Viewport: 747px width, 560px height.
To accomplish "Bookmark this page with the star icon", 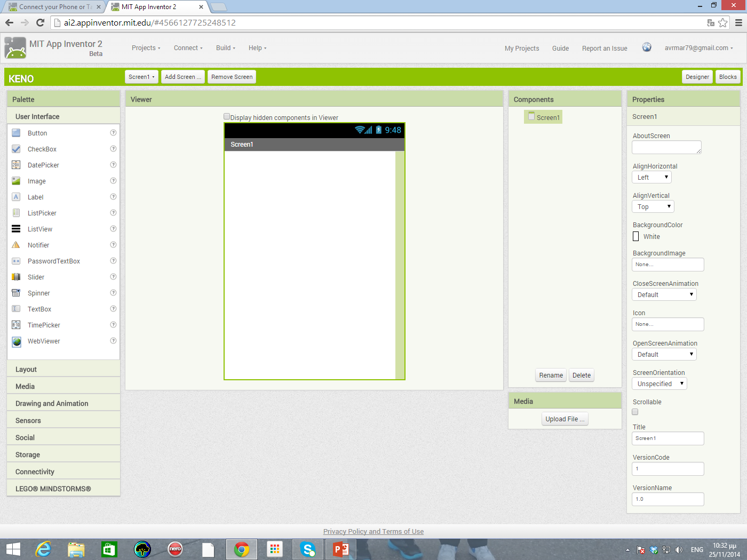I will (x=722, y=22).
